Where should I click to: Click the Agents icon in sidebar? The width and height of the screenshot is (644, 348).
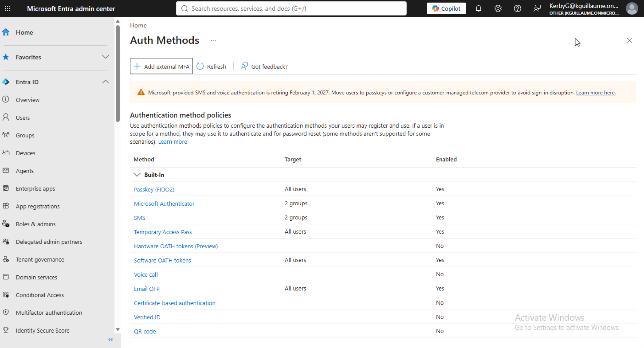[6, 170]
